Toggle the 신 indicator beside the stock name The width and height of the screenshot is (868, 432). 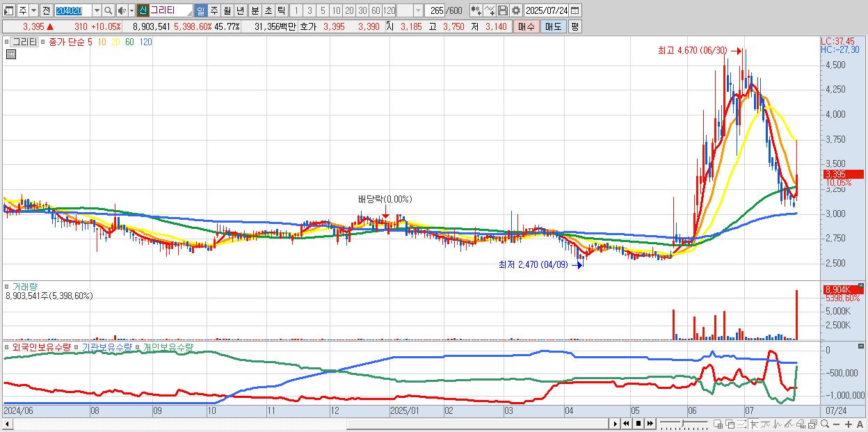click(x=143, y=10)
